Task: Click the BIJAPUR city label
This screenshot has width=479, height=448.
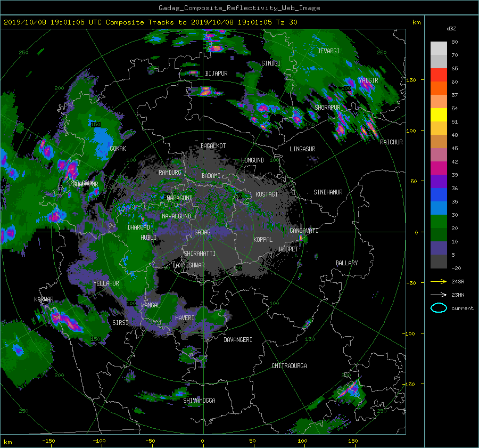Action: pyautogui.click(x=216, y=74)
